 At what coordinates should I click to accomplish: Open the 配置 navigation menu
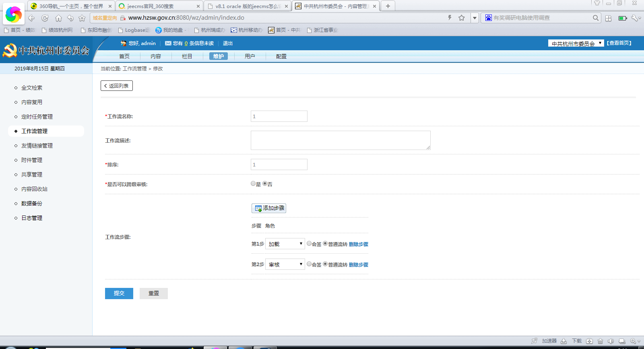pyautogui.click(x=281, y=56)
